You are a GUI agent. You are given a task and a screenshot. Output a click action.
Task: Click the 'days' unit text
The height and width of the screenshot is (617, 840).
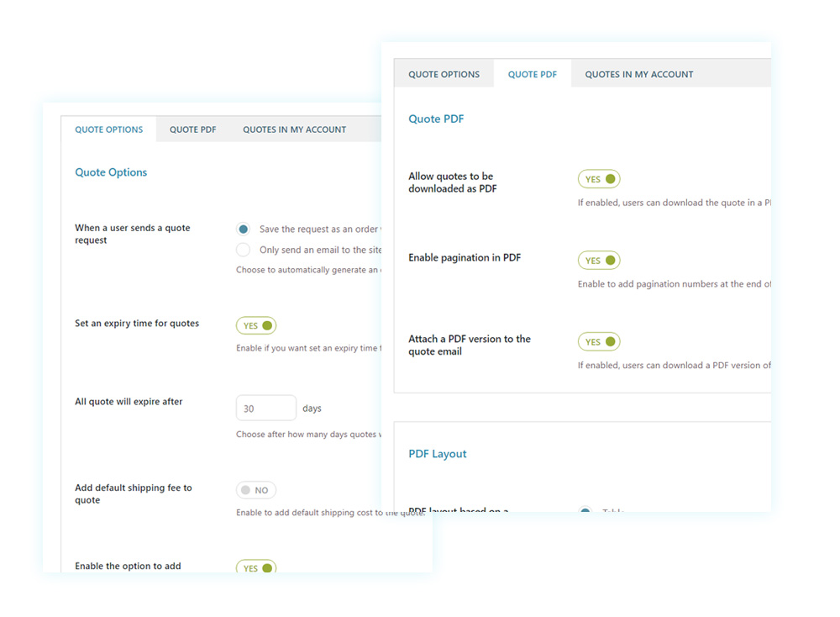pos(312,409)
